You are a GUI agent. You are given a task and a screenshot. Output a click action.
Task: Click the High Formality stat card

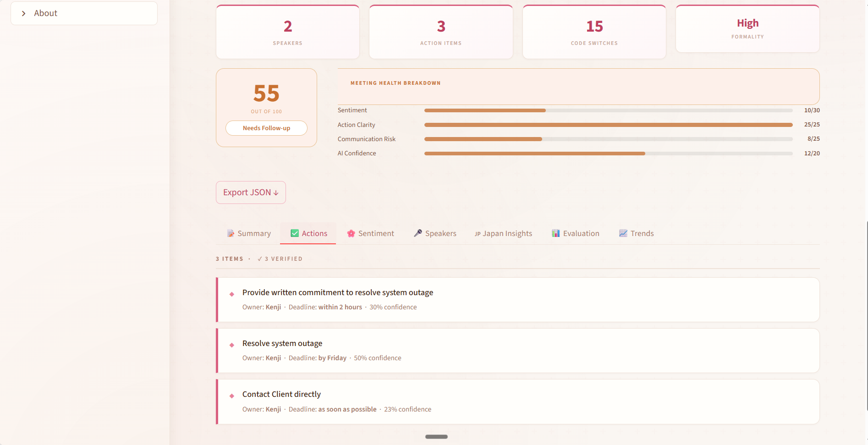point(747,29)
